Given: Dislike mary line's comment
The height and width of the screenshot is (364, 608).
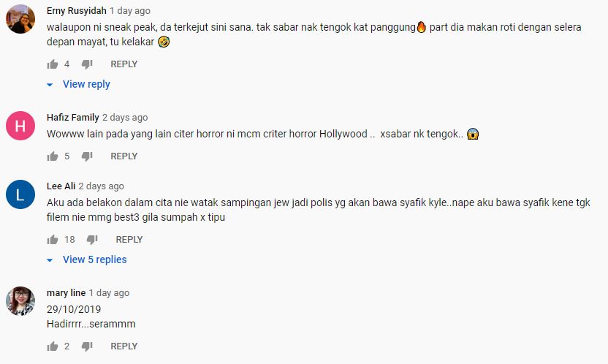Looking at the screenshot, I should pos(87,346).
